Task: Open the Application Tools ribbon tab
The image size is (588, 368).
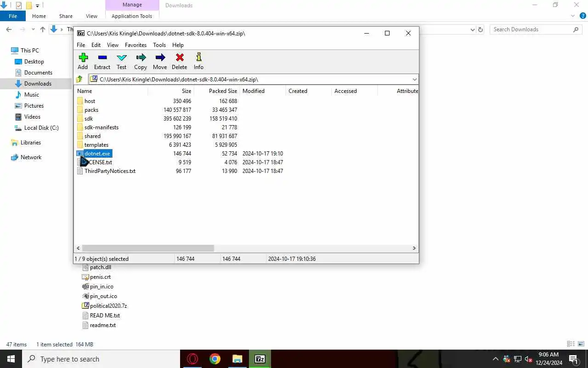Action: pos(132,16)
